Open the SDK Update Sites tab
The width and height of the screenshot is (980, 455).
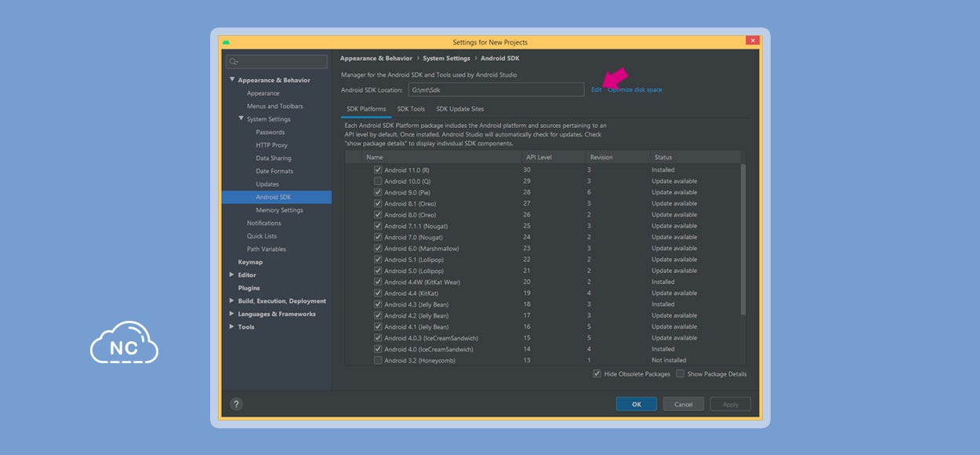tap(460, 109)
